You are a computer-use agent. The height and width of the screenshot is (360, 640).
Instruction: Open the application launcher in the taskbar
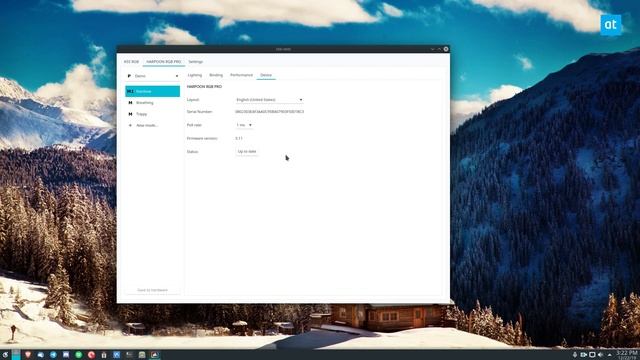click(5, 355)
